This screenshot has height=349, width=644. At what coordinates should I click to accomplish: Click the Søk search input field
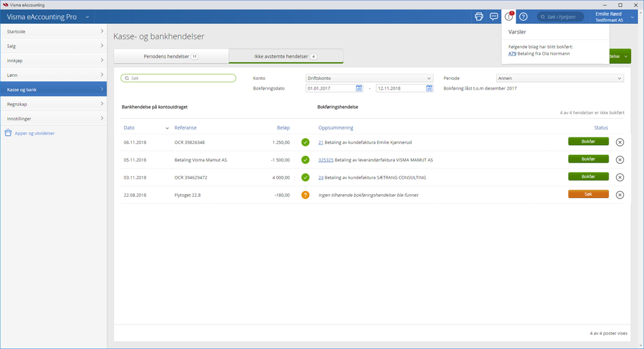click(178, 78)
